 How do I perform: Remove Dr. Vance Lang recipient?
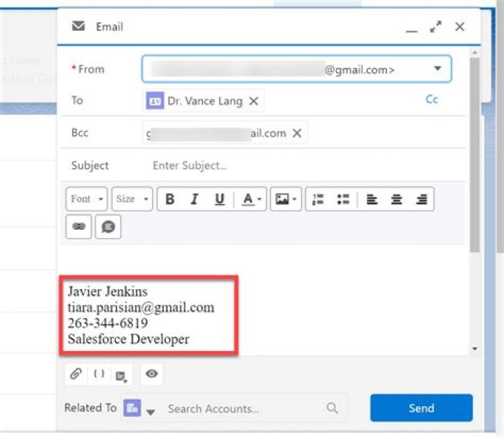tap(254, 102)
